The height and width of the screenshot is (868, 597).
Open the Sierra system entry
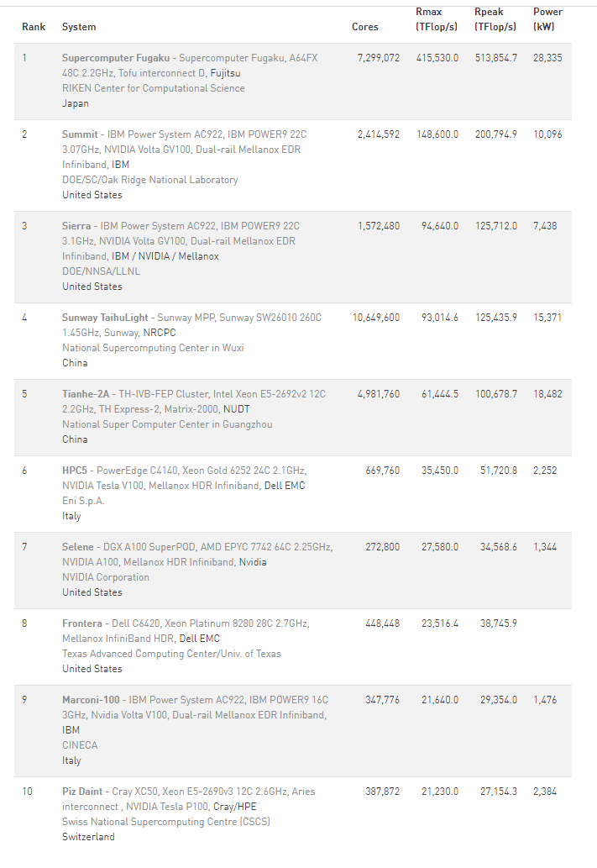click(77, 226)
